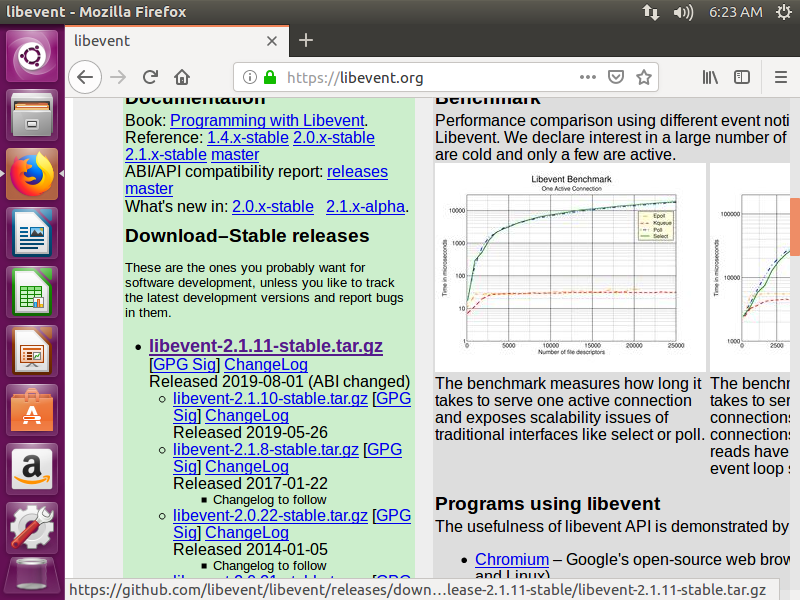Open LibreOffice Writer from the launcher

(32, 233)
